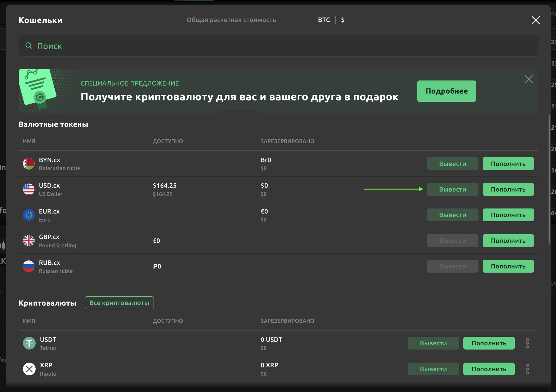The height and width of the screenshot is (392, 556).
Task: Switch total value display to BTC
Action: pyautogui.click(x=324, y=20)
